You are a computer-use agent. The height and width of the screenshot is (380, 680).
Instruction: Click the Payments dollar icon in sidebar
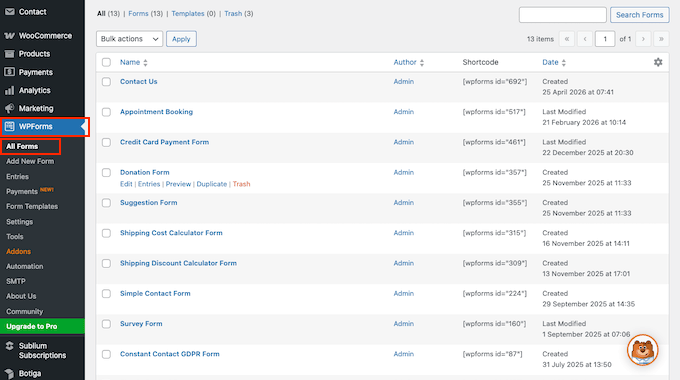point(10,72)
